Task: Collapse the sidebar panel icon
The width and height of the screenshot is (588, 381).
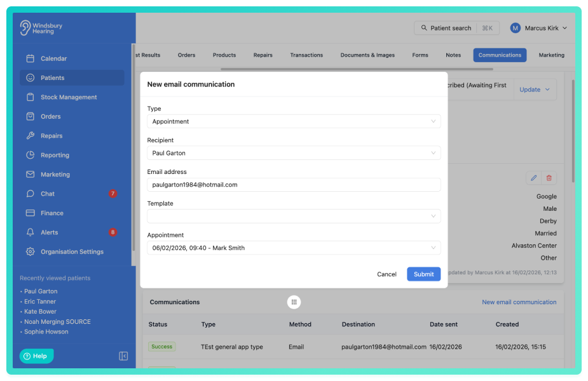Action: 123,356
